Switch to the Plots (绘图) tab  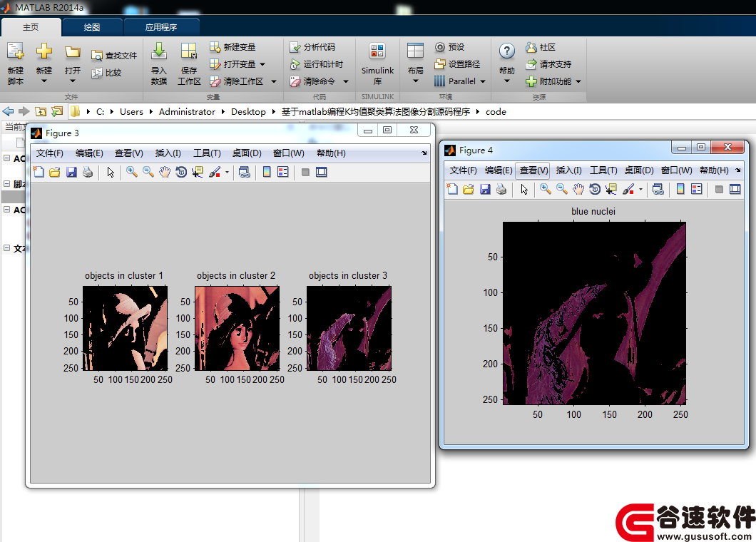(92, 27)
